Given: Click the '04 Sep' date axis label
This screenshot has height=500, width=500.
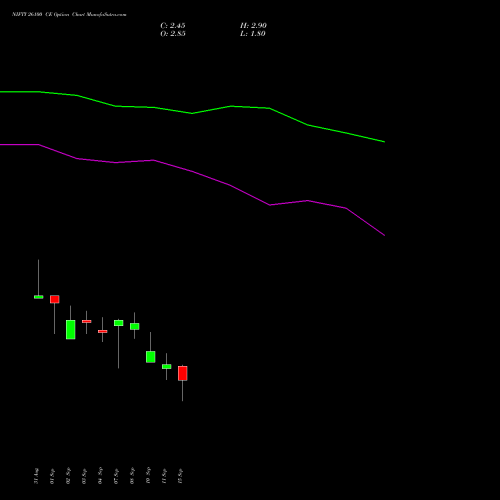Looking at the screenshot, I should 100,476.
